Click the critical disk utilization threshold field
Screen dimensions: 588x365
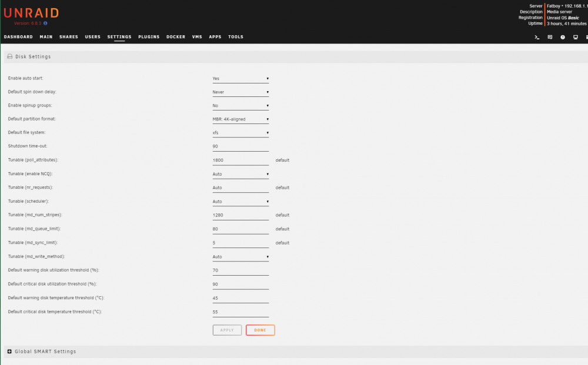pos(240,284)
